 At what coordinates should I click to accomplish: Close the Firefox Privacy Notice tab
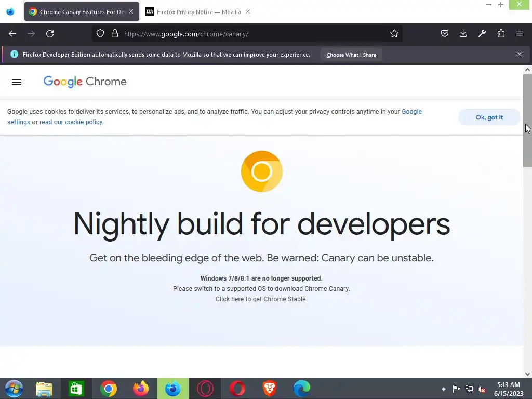(248, 11)
